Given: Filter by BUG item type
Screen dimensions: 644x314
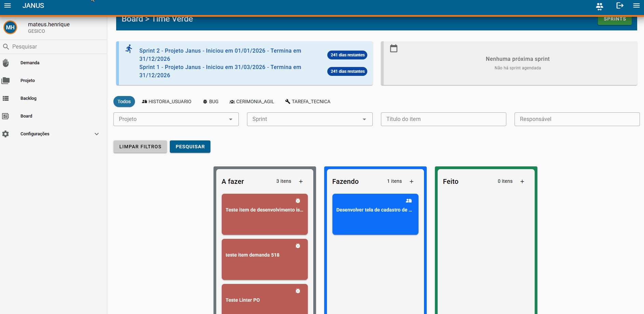Looking at the screenshot, I should click(x=210, y=101).
